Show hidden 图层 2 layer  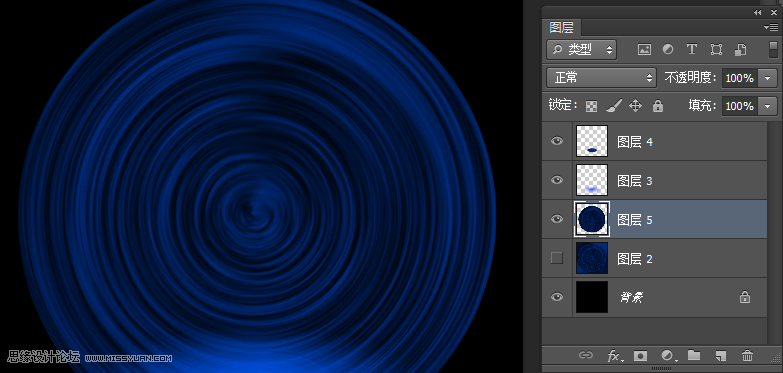point(557,258)
